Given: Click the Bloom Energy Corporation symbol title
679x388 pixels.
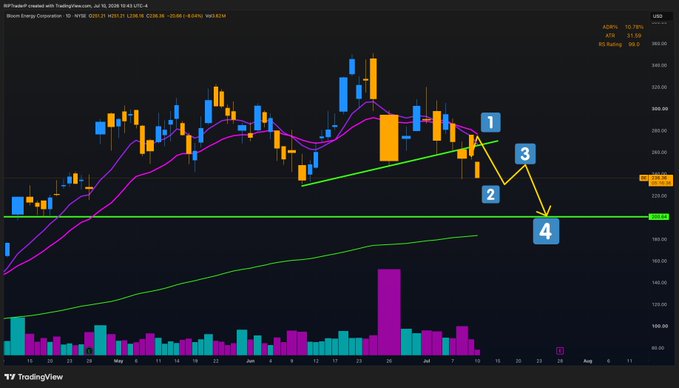Looking at the screenshot, I should point(34,16).
